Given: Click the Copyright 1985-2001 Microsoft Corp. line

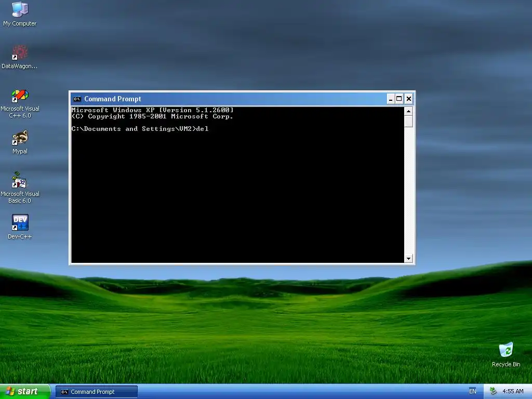Looking at the screenshot, I should (x=152, y=116).
